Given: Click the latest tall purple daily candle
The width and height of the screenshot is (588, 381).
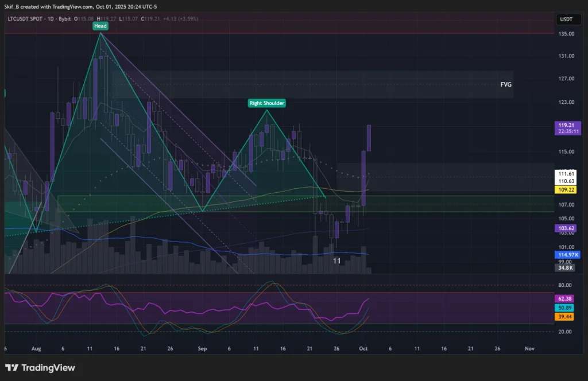Looking at the screenshot, I should (x=369, y=138).
